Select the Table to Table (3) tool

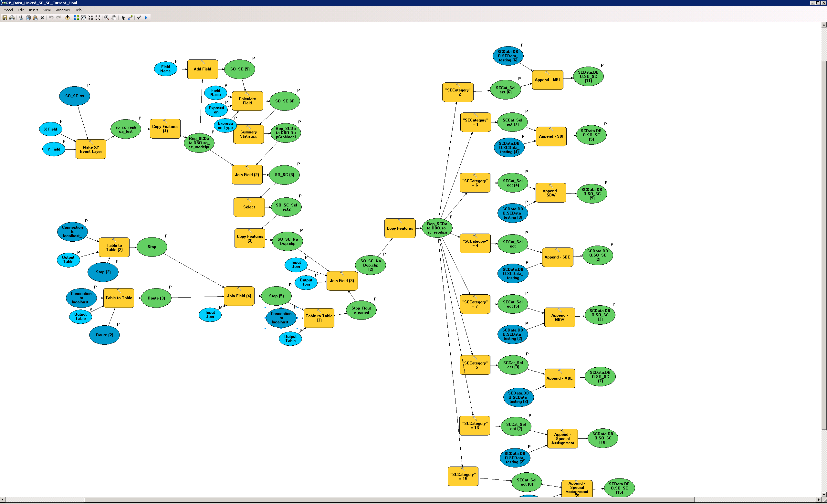[x=319, y=318]
